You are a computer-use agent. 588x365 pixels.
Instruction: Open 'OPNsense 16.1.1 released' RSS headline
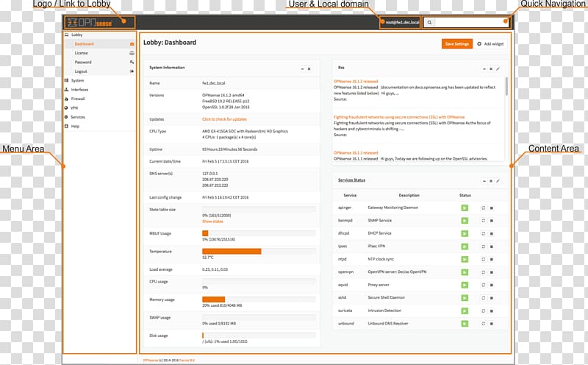coord(356,153)
